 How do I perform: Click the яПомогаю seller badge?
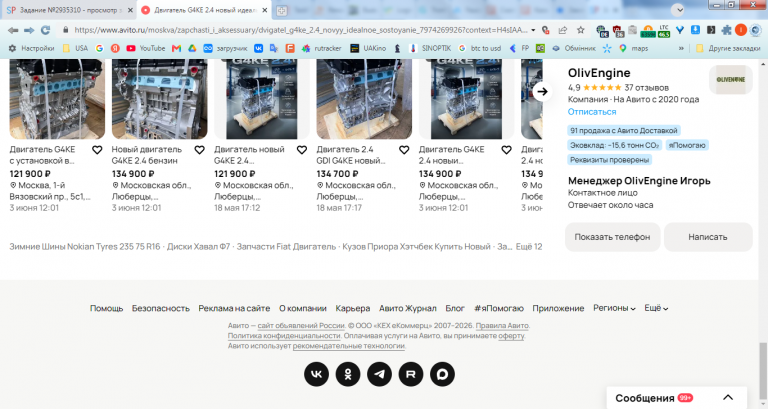[687, 145]
